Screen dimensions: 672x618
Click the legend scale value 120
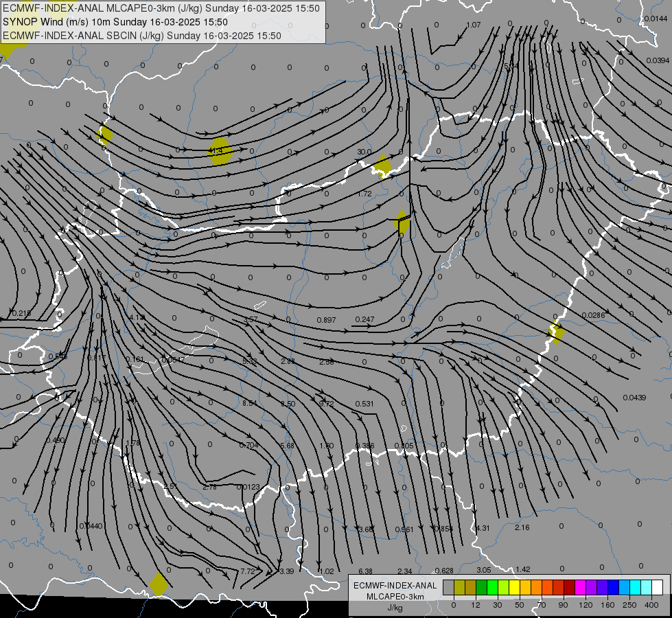coord(586,605)
